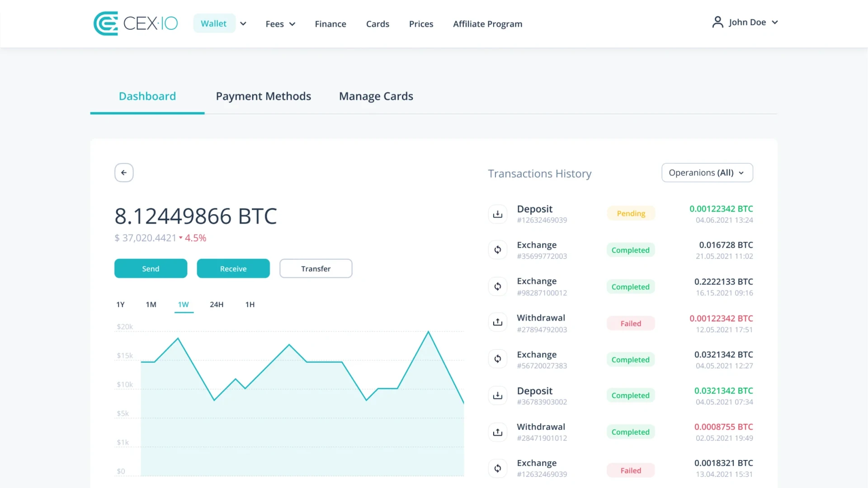The image size is (868, 488).
Task: Click the deposit icon next to transaction #12632469039
Action: [497, 214]
